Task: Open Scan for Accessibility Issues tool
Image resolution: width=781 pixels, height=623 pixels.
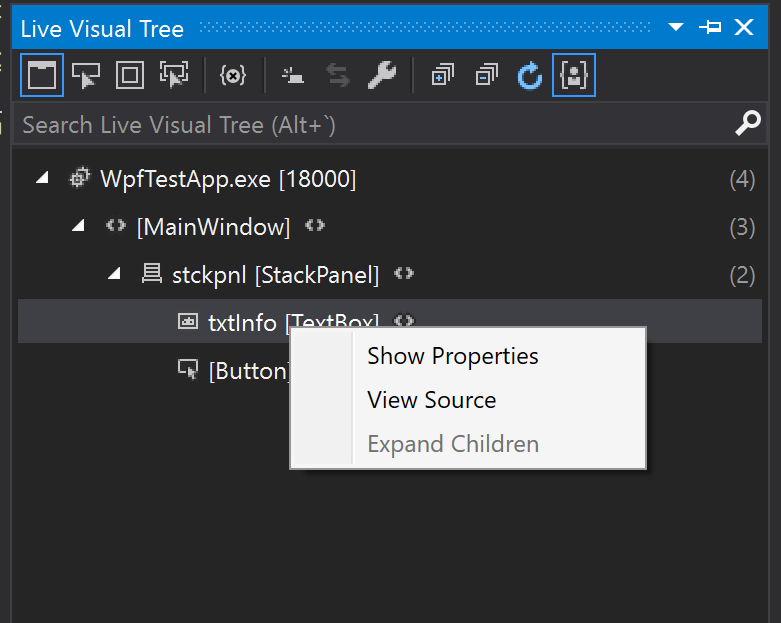Action: [x=293, y=75]
